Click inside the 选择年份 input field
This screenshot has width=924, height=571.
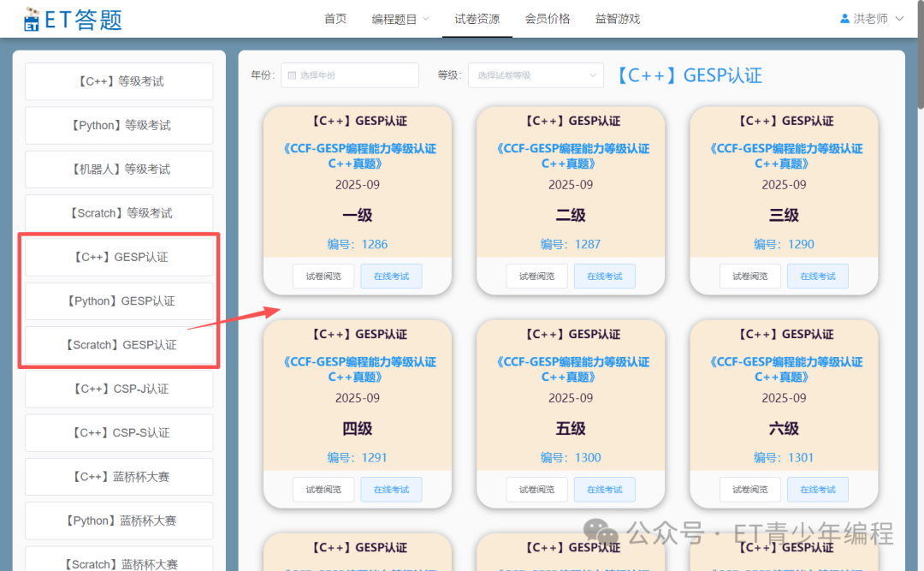tap(351, 75)
